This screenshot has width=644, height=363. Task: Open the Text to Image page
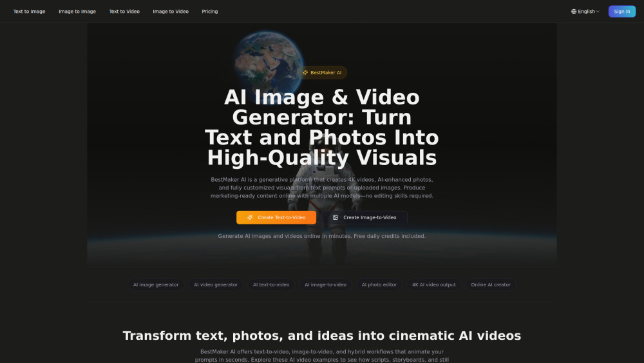(x=29, y=12)
